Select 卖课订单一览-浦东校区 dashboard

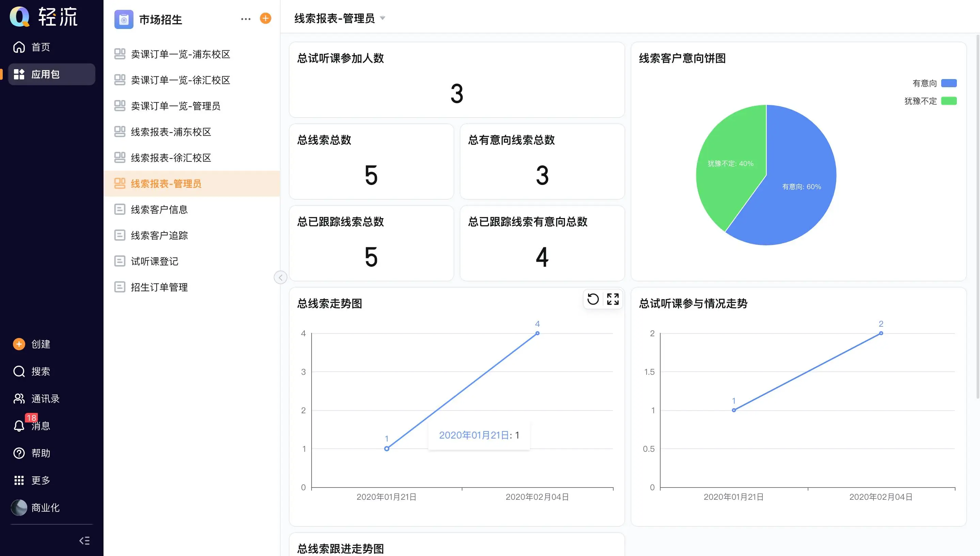180,54
